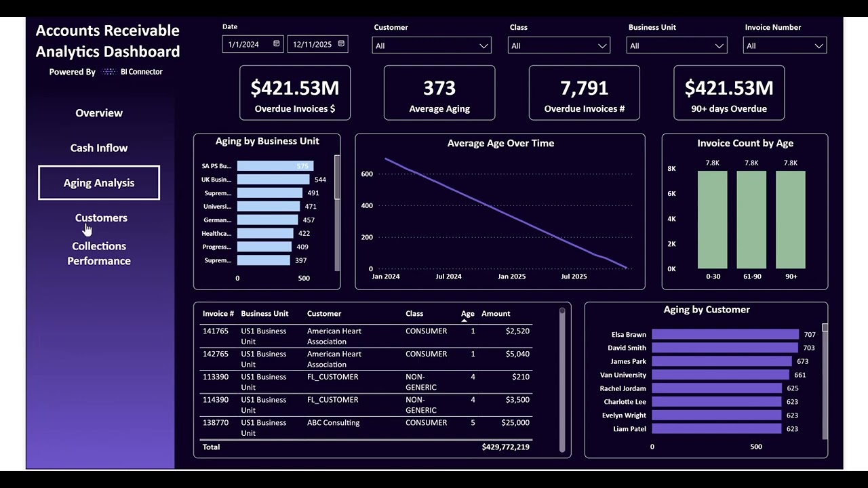Select Evelyn Wright customer bar
Image resolution: width=868 pixels, height=488 pixels.
coord(717,415)
